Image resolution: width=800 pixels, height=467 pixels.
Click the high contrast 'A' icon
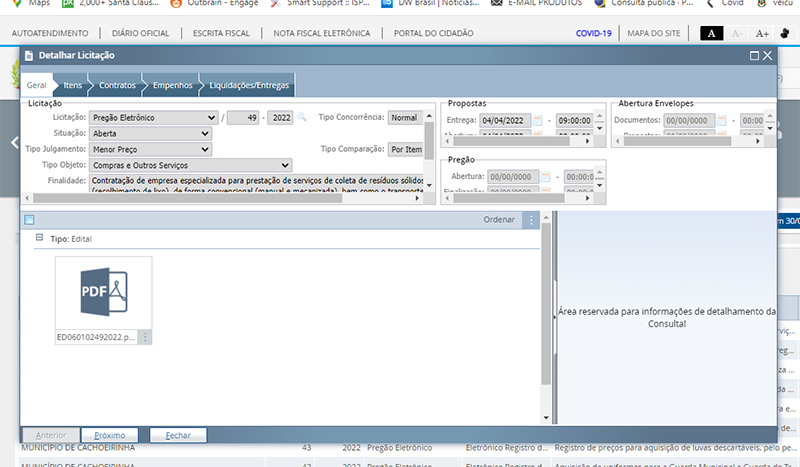711,33
